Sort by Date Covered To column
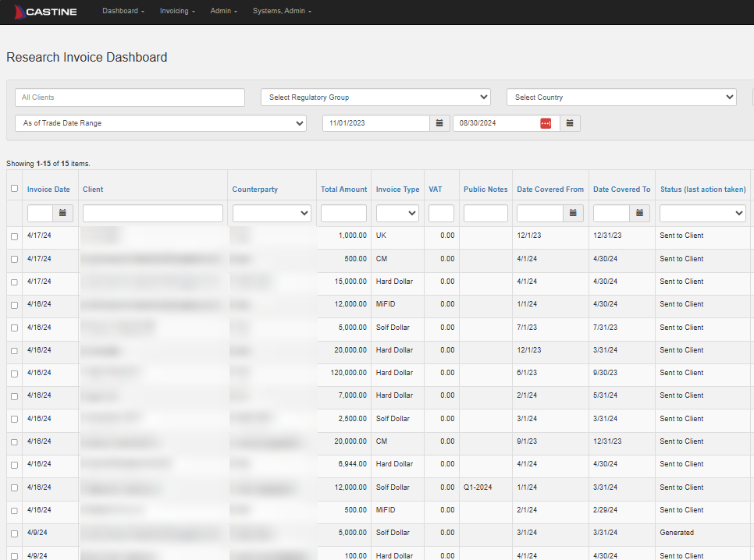Image resolution: width=754 pixels, height=560 pixels. [622, 190]
